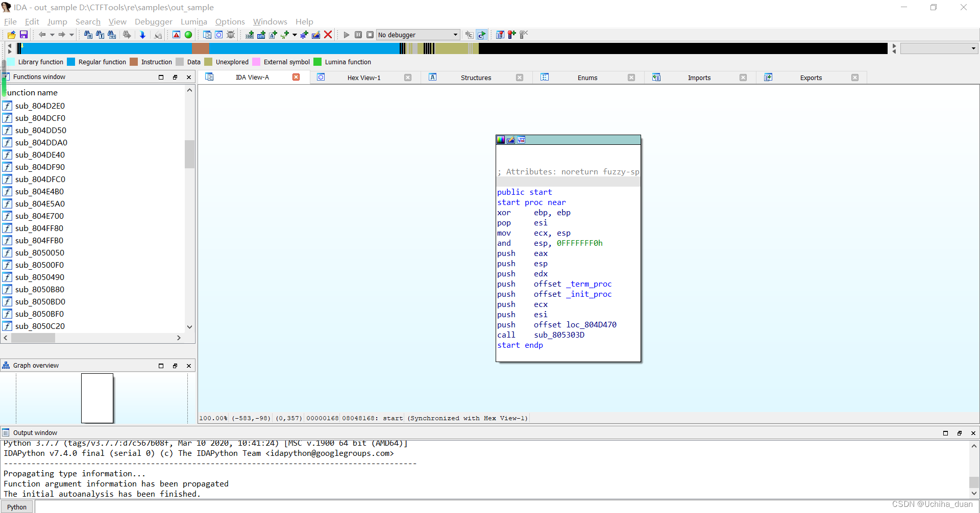This screenshot has height=513, width=980.
Task: Open the Edit menu
Action: click(32, 21)
